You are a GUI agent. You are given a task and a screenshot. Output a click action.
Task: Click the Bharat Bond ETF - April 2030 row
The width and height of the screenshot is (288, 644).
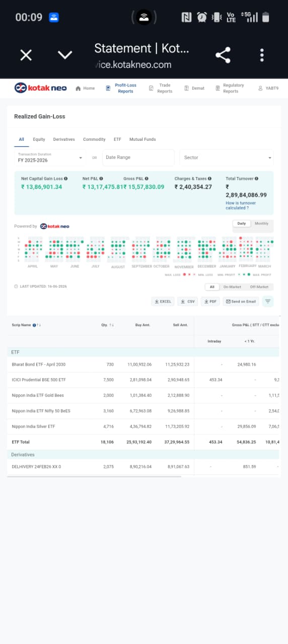[143, 364]
